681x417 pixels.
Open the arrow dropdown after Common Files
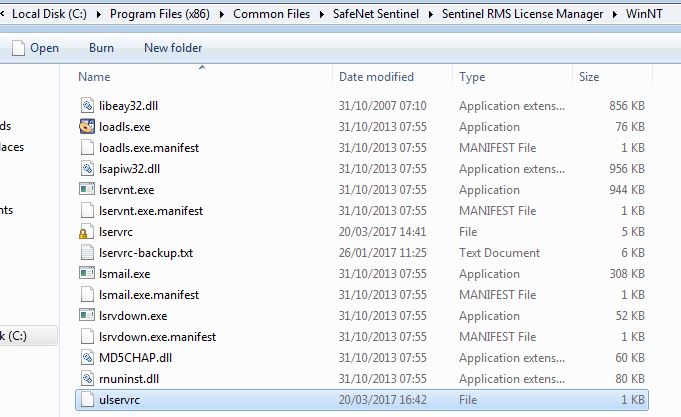[x=322, y=14]
